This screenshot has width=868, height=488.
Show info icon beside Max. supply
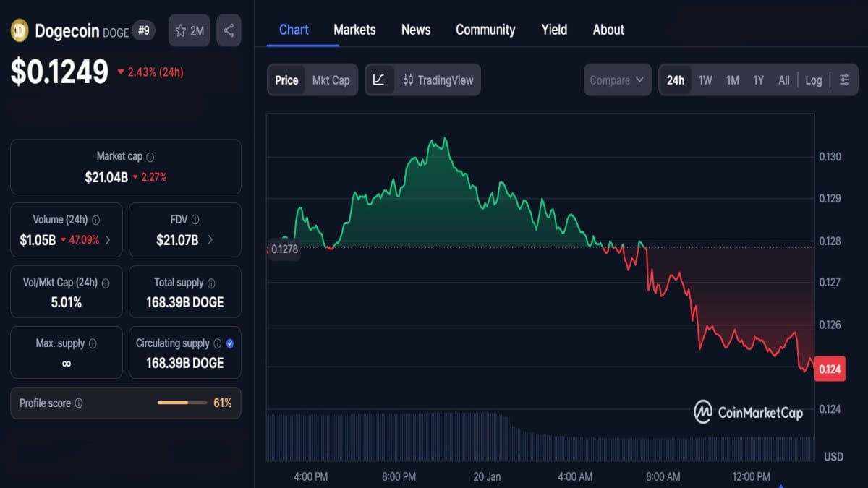coord(92,343)
